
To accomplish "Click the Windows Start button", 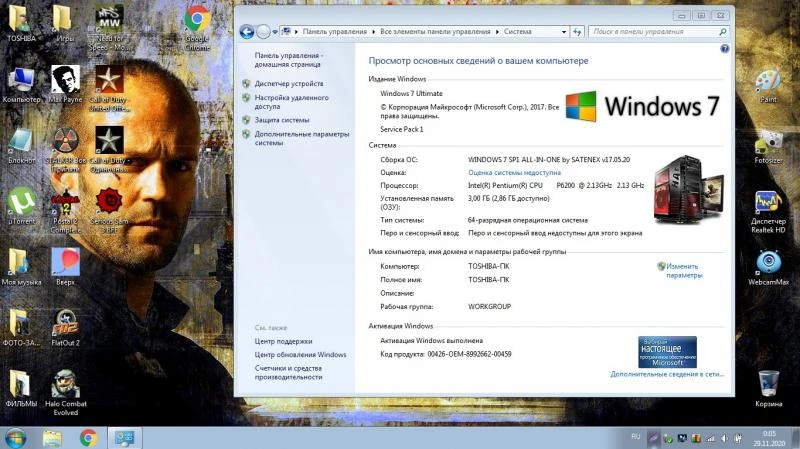I will (x=15, y=438).
